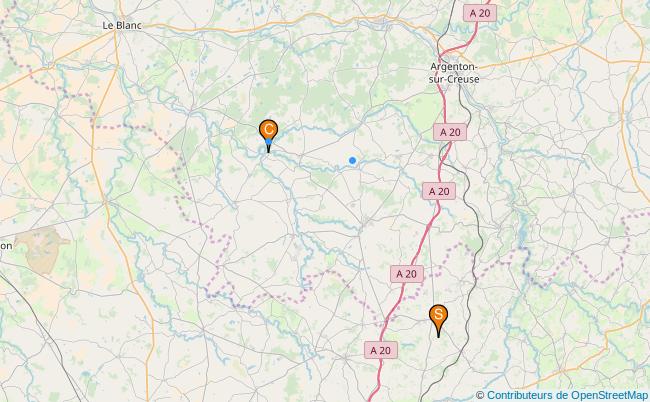Click the tan shaded area near the 'on' label
The height and width of the screenshot is (402, 650).
(x=41, y=249)
